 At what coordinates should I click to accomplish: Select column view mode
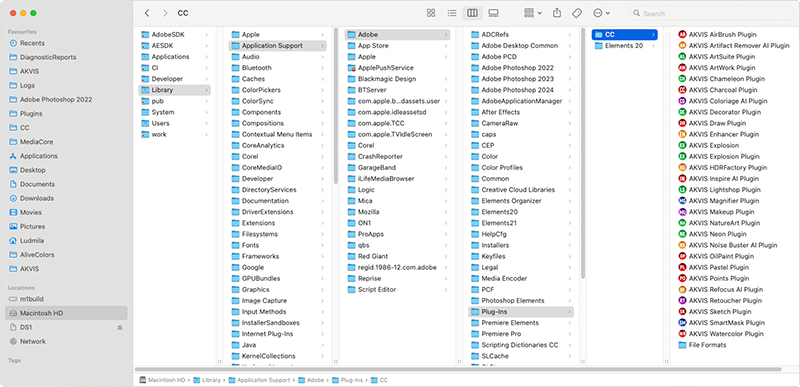coord(472,13)
